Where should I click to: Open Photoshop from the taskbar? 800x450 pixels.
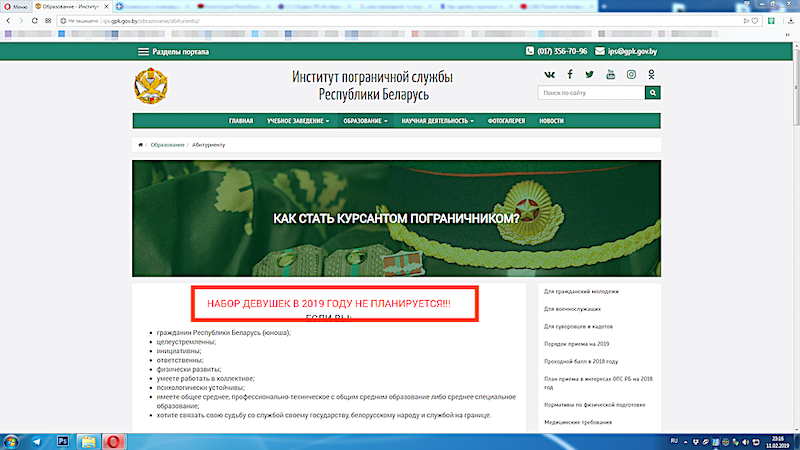[x=63, y=441]
